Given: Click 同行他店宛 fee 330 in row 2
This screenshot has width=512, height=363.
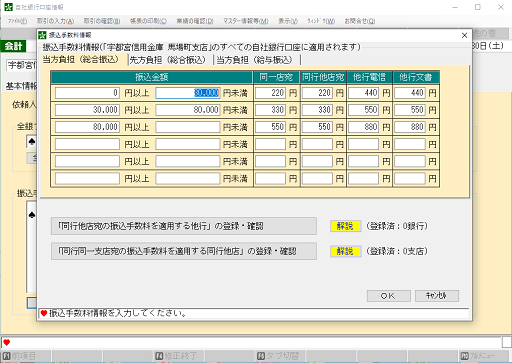Looking at the screenshot, I should (x=317, y=110).
